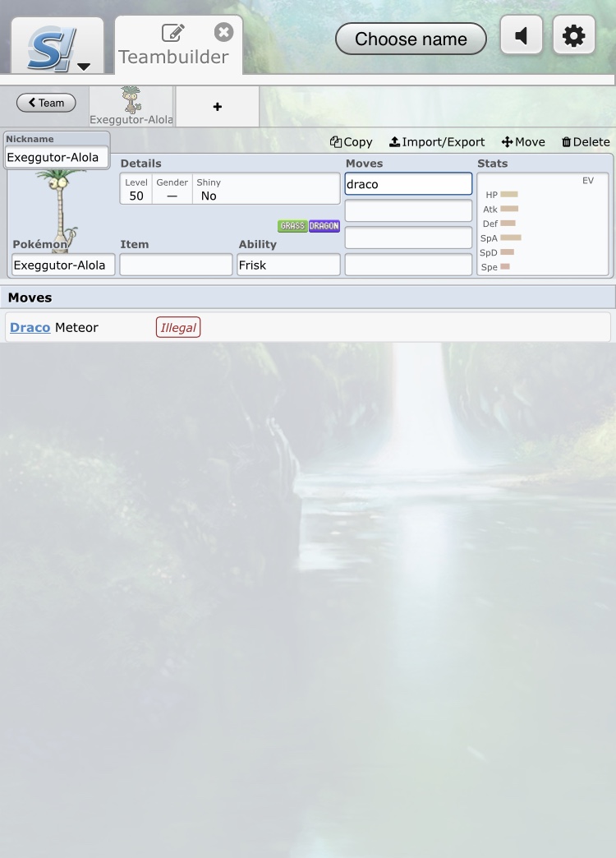This screenshot has height=858, width=616.
Task: Go back using the Team button
Action: click(46, 103)
